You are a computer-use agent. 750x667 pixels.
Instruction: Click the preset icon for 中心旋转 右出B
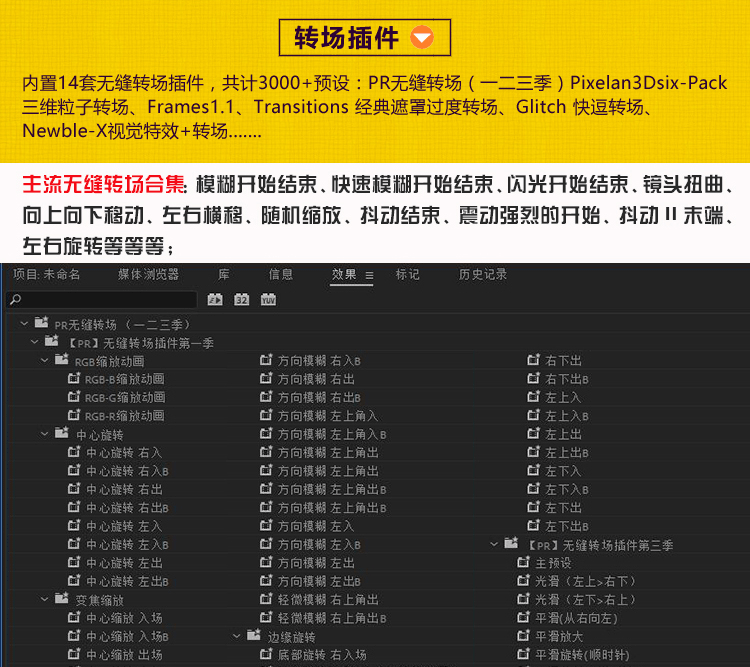point(74,507)
